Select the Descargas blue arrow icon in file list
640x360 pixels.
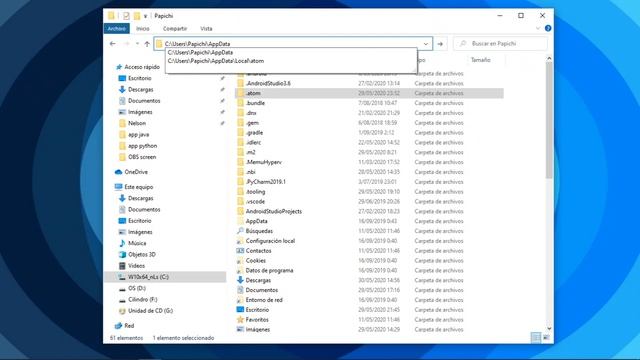pos(240,280)
